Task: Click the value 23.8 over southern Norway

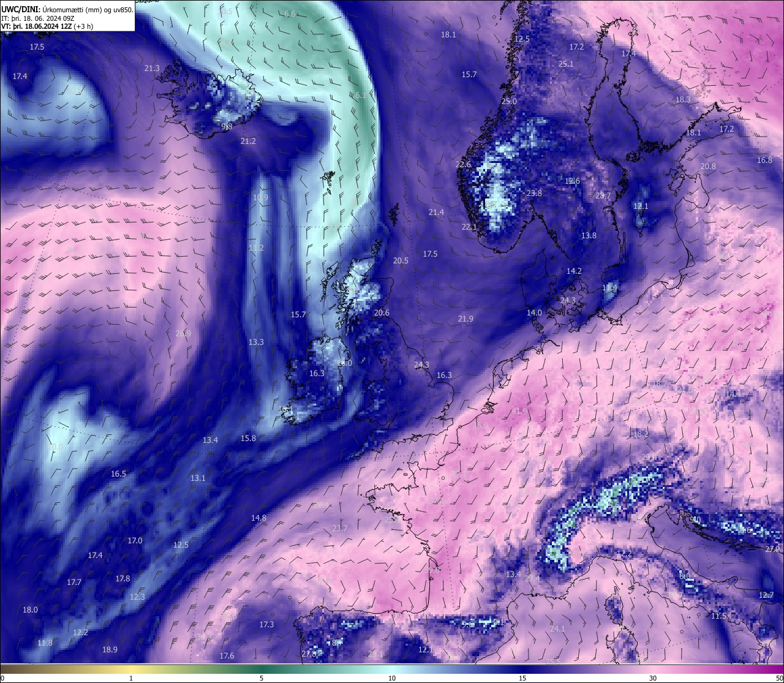Action: [534, 193]
